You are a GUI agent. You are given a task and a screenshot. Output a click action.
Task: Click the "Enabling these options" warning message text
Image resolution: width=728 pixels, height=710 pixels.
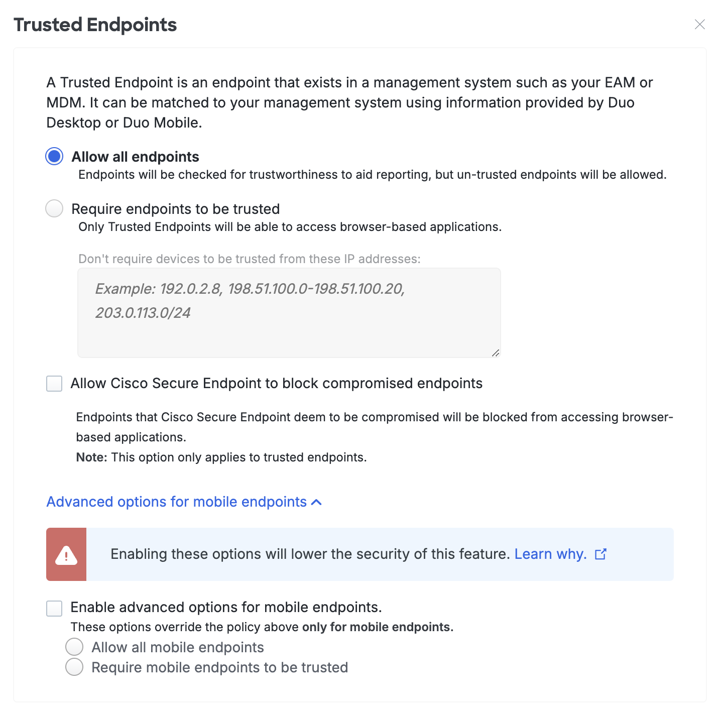310,554
